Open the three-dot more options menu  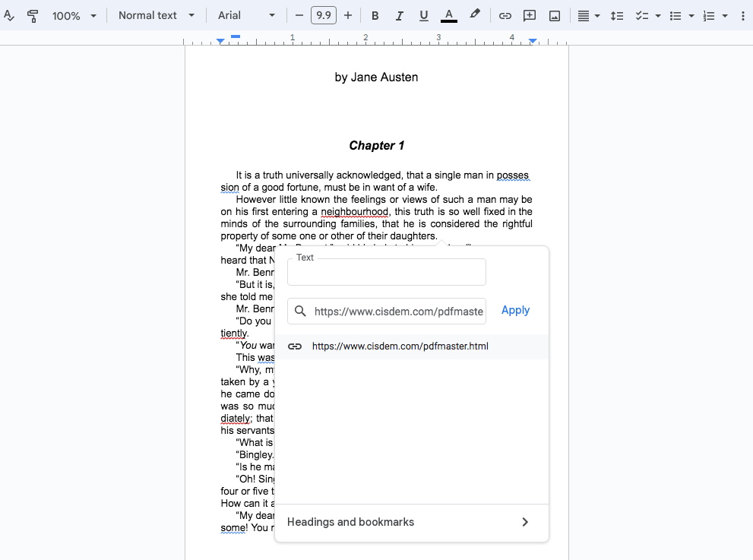(743, 16)
